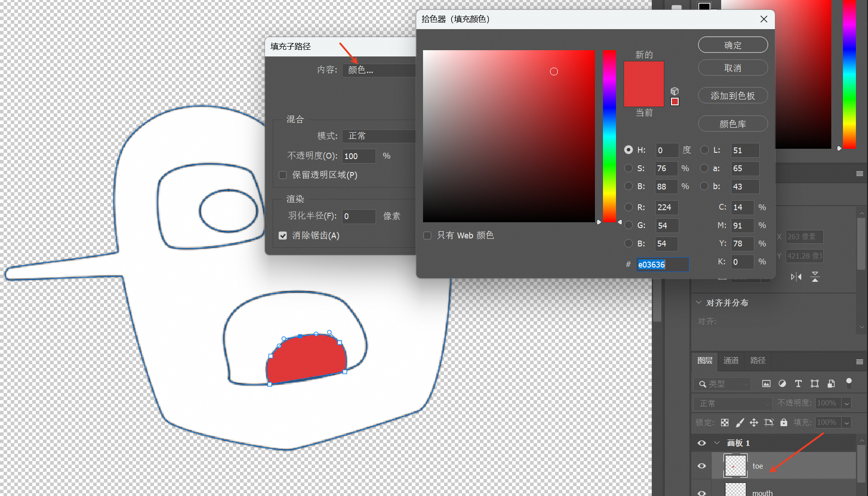The image size is (868, 496).
Task: Collapse the 画板 1 artboard group
Action: (717, 443)
